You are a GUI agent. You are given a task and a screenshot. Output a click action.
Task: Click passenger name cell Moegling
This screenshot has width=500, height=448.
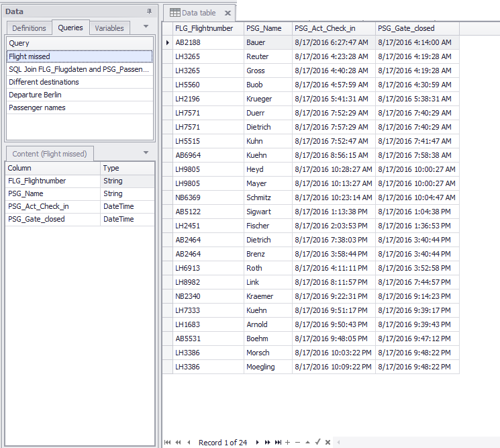(268, 367)
